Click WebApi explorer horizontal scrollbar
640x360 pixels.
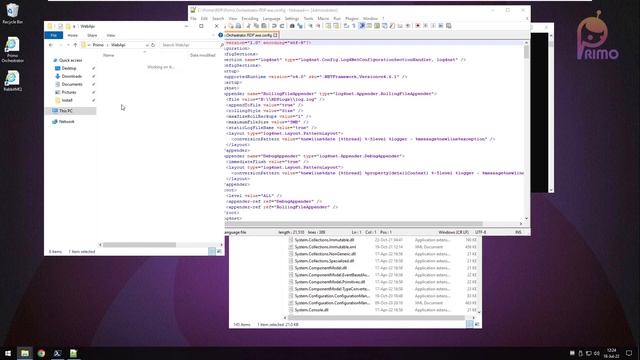point(139,245)
